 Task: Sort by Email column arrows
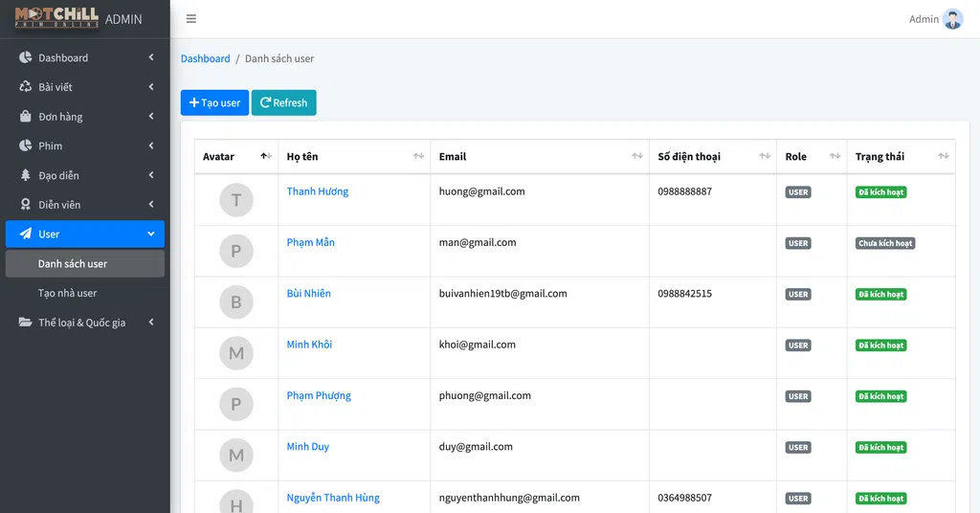point(636,156)
